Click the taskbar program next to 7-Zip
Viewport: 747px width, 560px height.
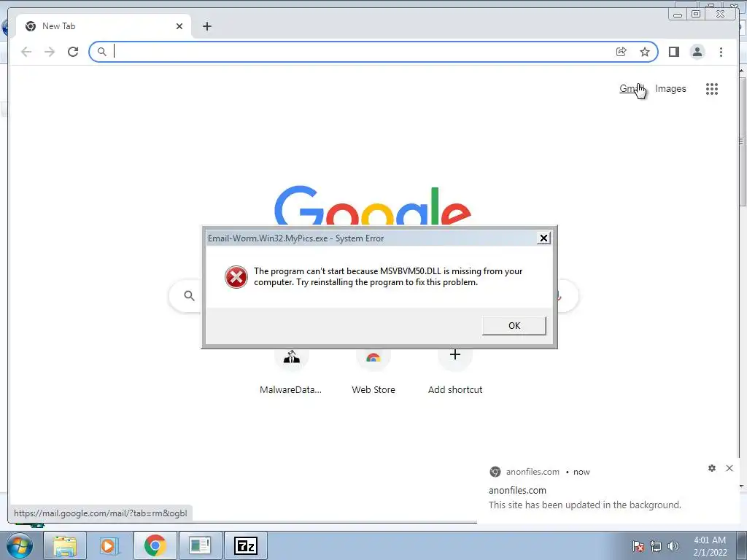pos(200,545)
